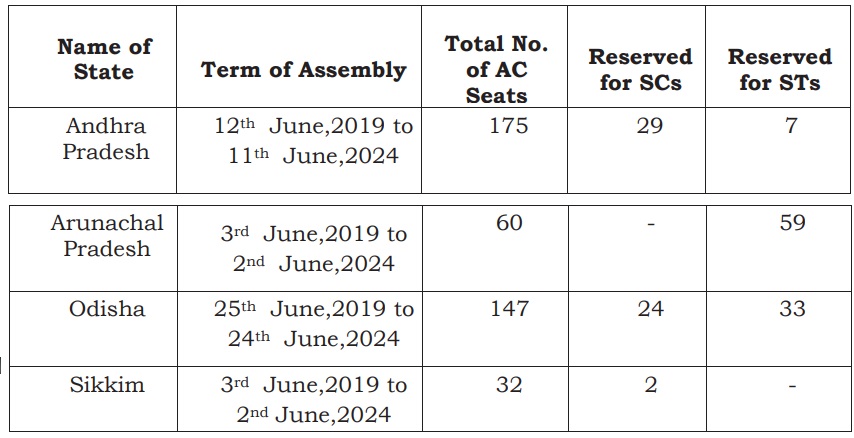Screen dimensions: 854x438
Task: Click the 60 total seats value
Action: pos(509,223)
